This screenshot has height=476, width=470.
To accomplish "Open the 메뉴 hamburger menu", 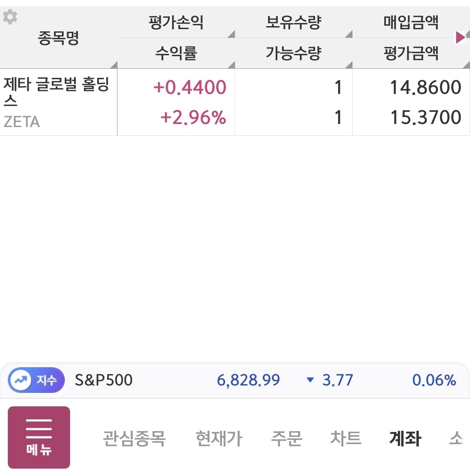I will click(39, 437).
